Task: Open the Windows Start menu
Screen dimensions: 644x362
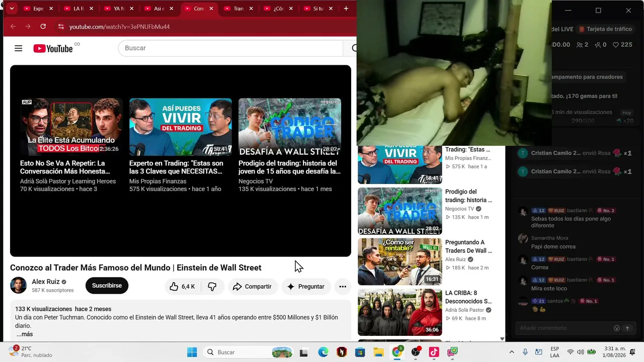Action: [x=192, y=352]
